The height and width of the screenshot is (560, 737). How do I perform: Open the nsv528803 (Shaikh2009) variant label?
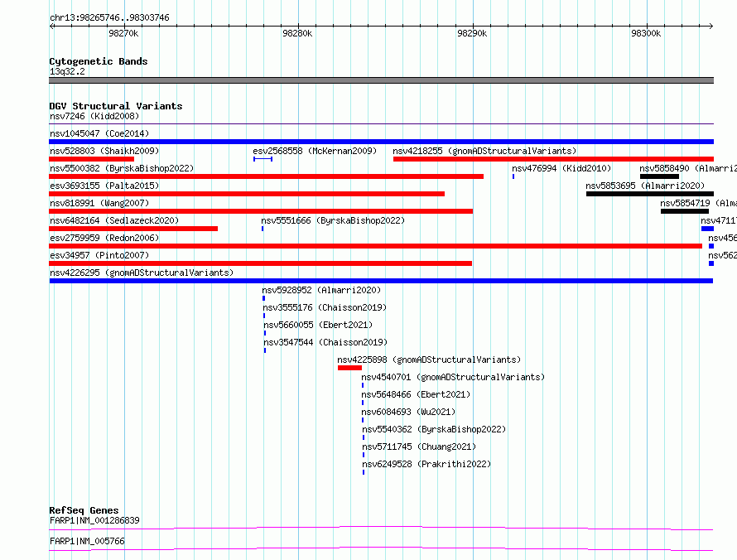[x=104, y=151]
